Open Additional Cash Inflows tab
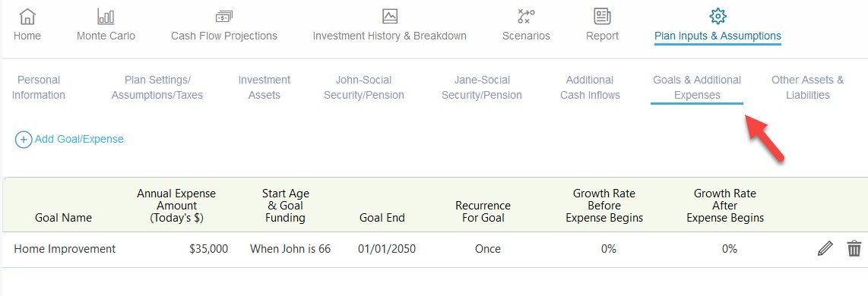This screenshot has width=868, height=296. (590, 87)
